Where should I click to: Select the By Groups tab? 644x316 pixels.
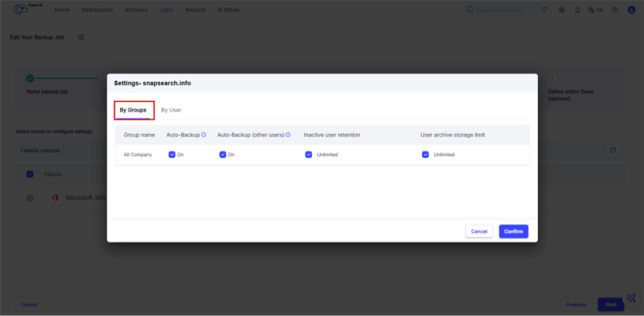(x=133, y=110)
